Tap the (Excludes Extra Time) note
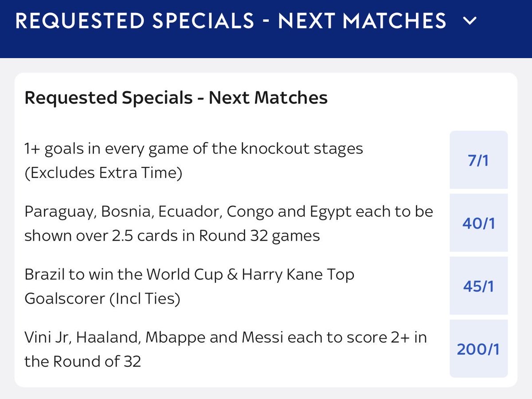 (x=103, y=172)
